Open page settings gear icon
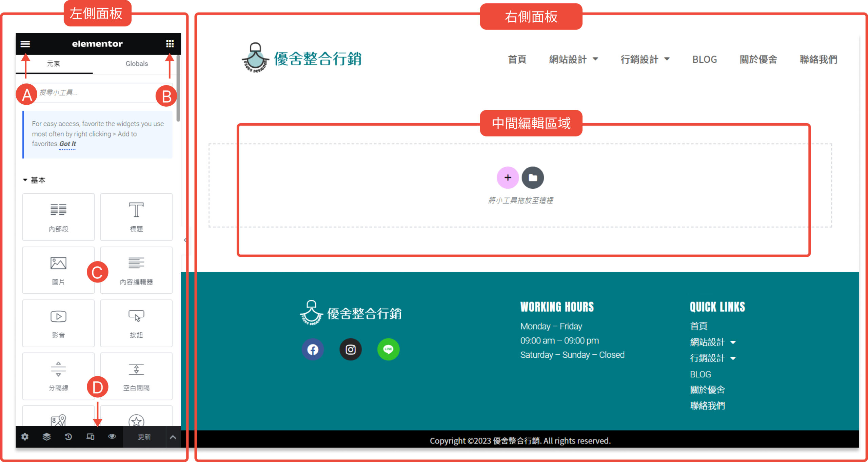This screenshot has width=868, height=462. 25,437
